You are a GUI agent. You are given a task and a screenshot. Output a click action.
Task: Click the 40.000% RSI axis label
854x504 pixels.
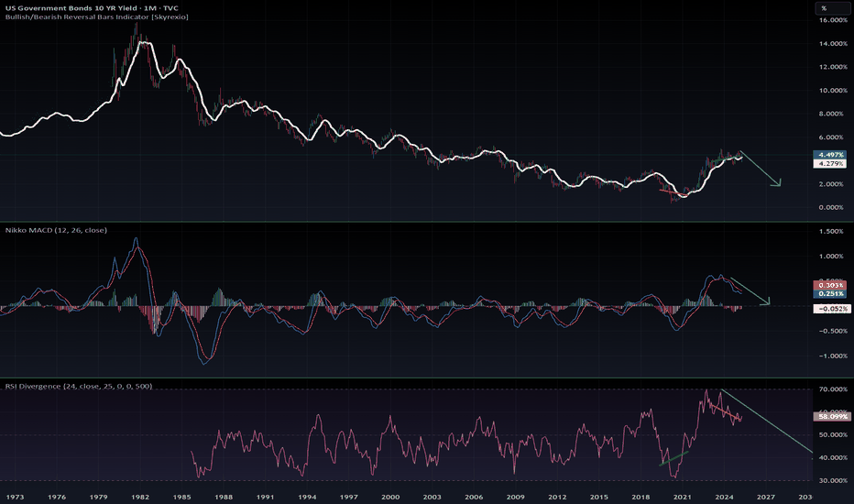833,457
